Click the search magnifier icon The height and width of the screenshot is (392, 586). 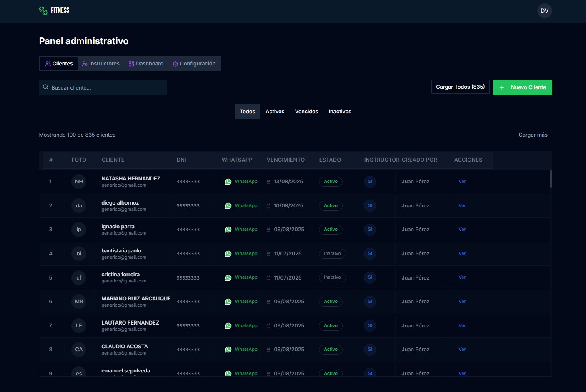(x=46, y=87)
